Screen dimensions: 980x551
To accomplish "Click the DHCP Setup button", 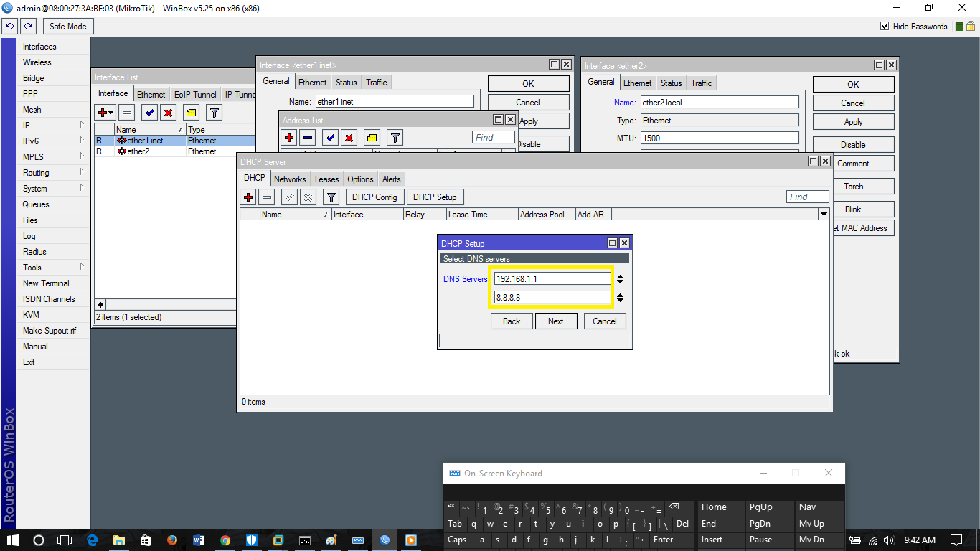I will click(x=435, y=197).
